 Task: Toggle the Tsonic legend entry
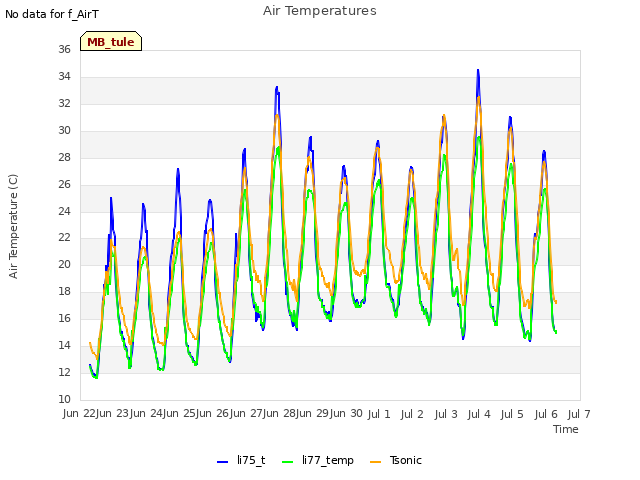[x=396, y=460]
